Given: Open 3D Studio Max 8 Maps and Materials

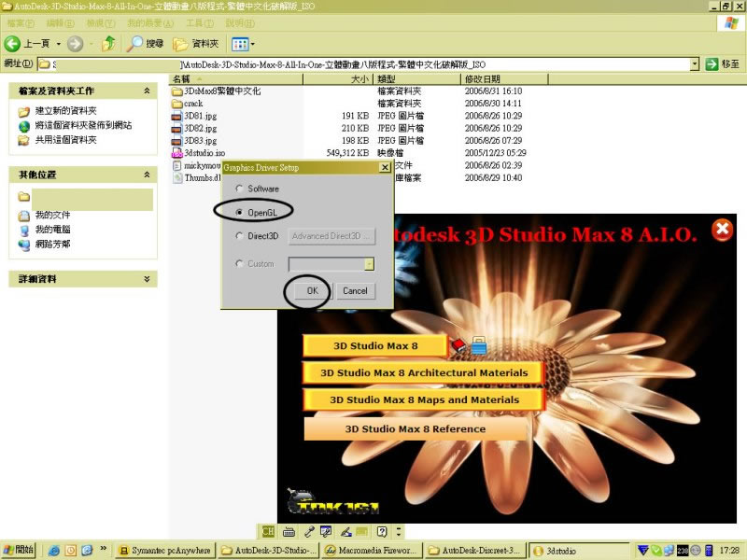Looking at the screenshot, I should pos(423,400).
